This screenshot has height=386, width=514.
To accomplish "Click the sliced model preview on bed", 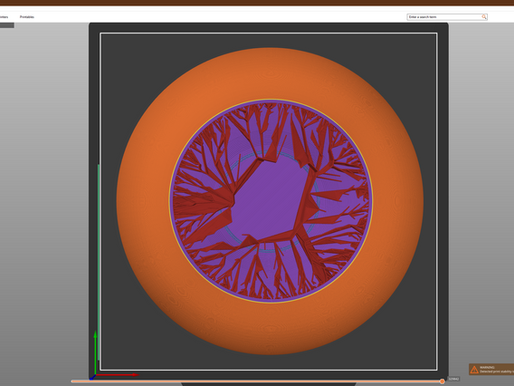I will [x=270, y=201].
